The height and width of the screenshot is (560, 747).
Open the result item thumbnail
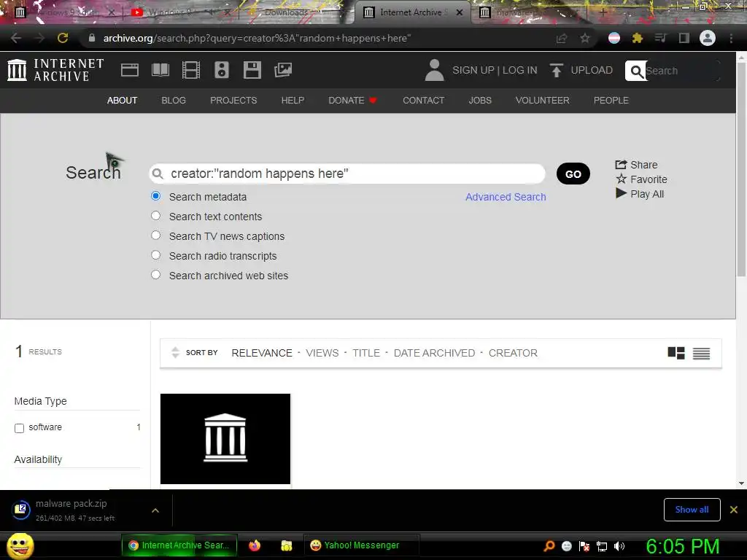point(225,438)
